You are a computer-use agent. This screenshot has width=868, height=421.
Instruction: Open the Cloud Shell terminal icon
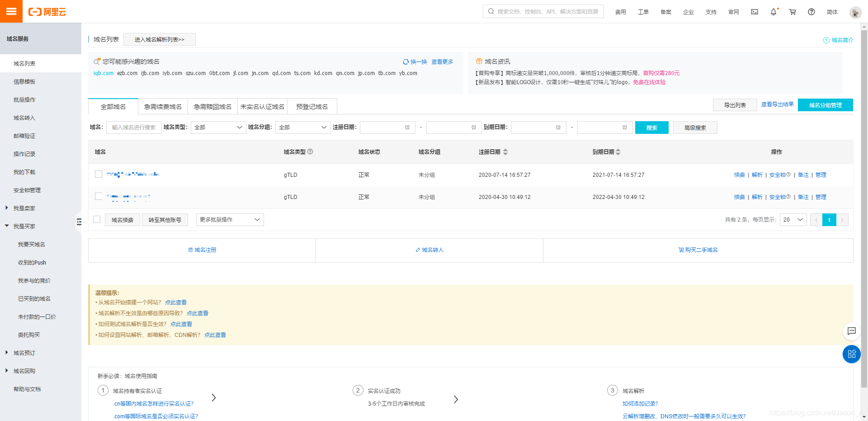coord(755,12)
